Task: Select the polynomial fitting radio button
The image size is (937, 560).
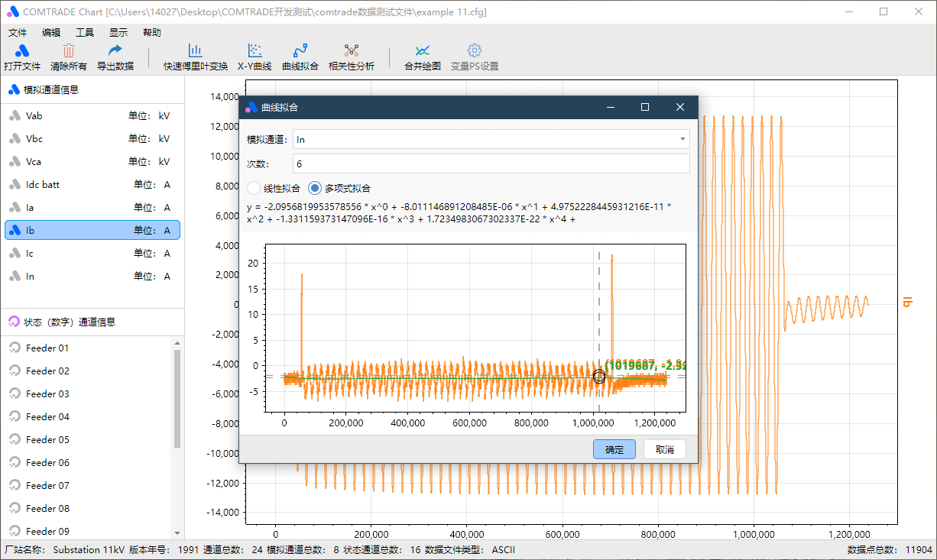Action: pyautogui.click(x=315, y=188)
